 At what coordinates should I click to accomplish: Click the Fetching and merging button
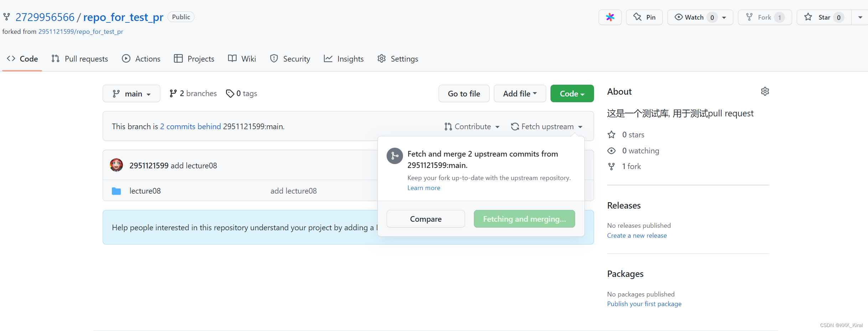click(524, 219)
